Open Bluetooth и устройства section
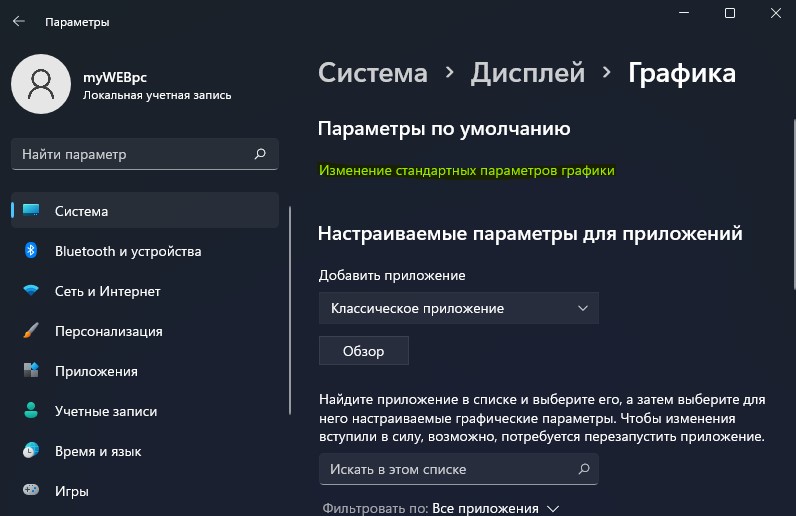The width and height of the screenshot is (796, 516). pyautogui.click(x=145, y=251)
